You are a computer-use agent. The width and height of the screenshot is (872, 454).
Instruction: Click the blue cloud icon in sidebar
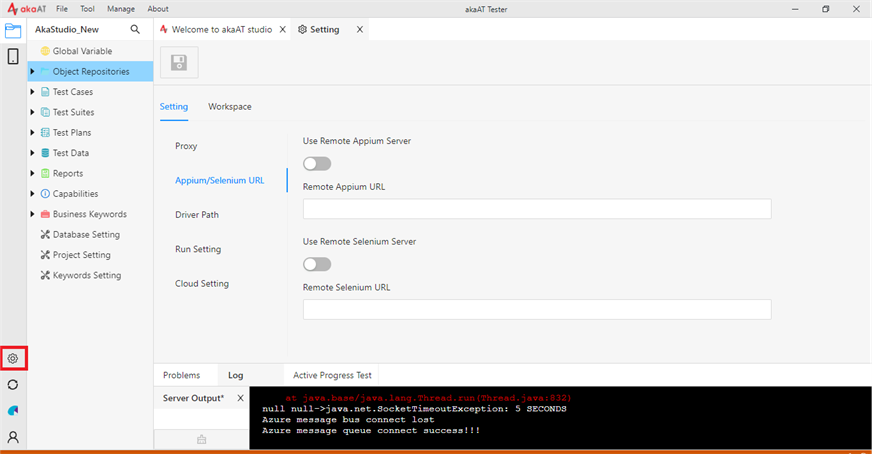click(13, 411)
